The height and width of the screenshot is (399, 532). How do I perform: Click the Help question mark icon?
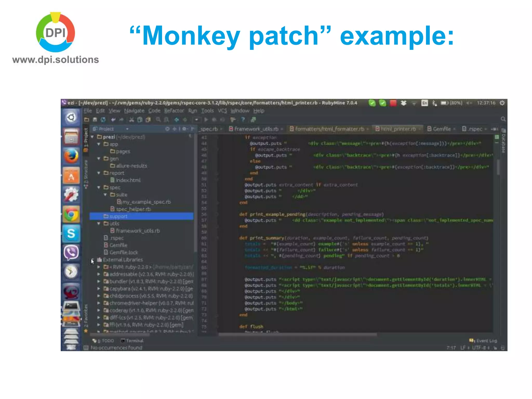point(243,119)
